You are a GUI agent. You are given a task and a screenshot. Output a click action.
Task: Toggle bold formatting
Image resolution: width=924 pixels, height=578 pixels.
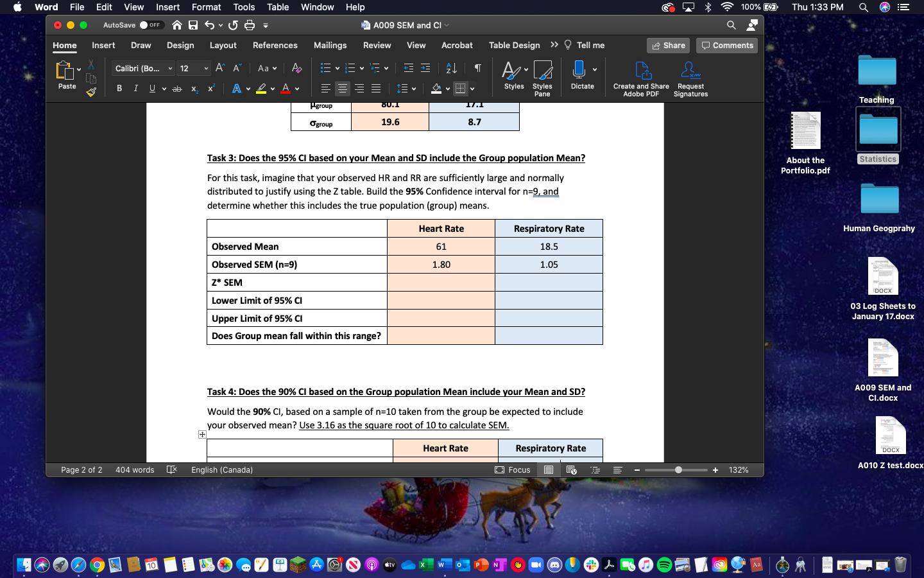point(119,89)
